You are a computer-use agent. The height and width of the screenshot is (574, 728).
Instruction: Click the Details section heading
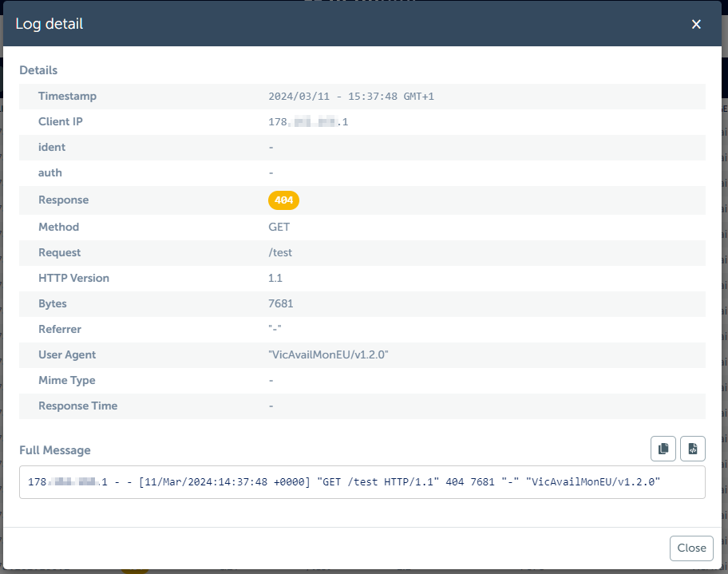tap(38, 70)
